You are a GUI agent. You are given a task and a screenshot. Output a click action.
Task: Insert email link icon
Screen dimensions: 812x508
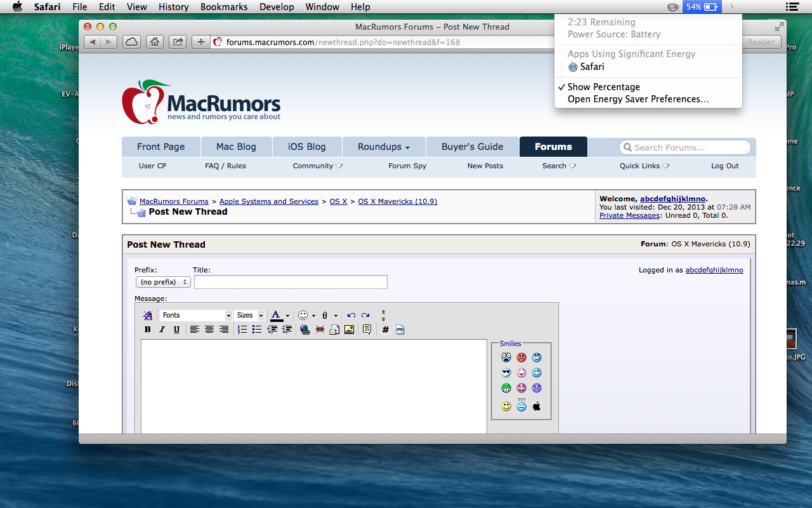coord(334,330)
